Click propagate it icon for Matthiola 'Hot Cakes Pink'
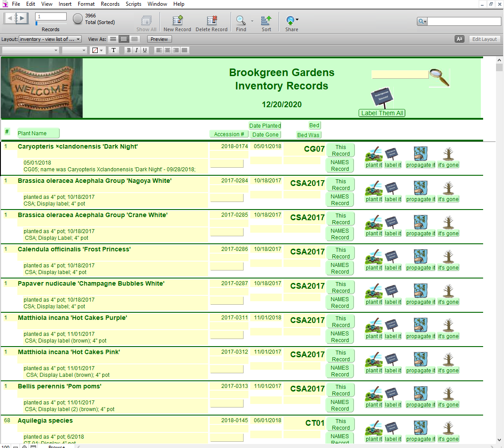This screenshot has height=448, width=504. point(420,359)
